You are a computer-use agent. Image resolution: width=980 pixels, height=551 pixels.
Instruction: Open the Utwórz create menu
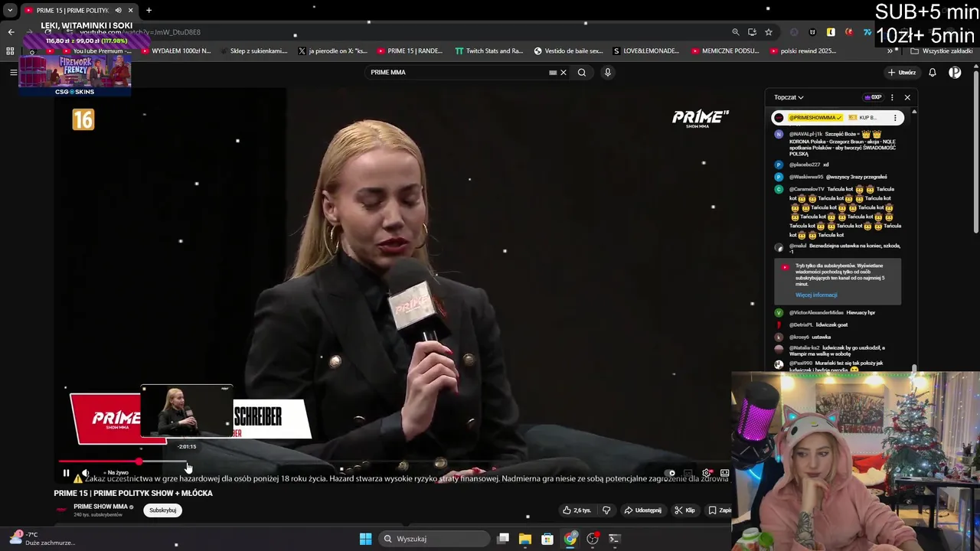(902, 73)
